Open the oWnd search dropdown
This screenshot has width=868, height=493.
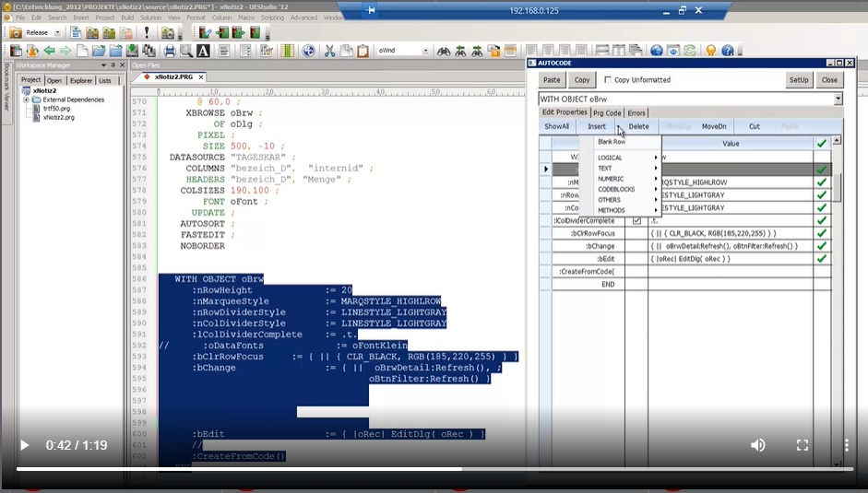point(425,51)
